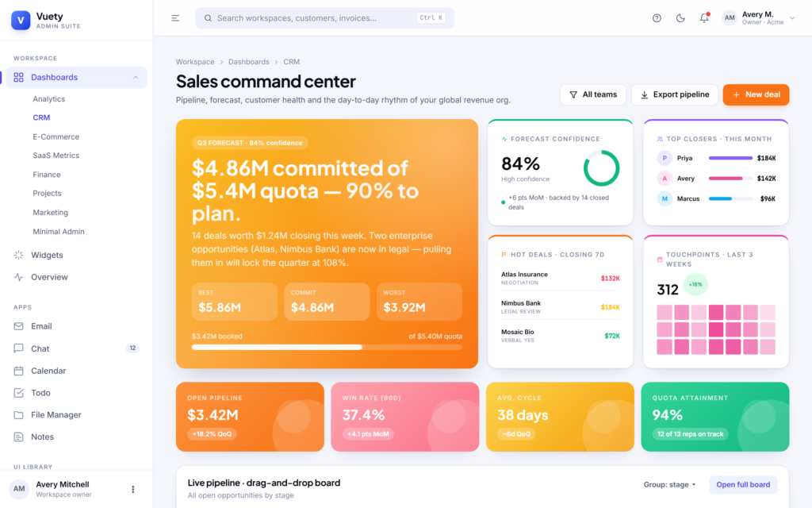Click the BEST $5.86M scenario tile

tap(235, 301)
